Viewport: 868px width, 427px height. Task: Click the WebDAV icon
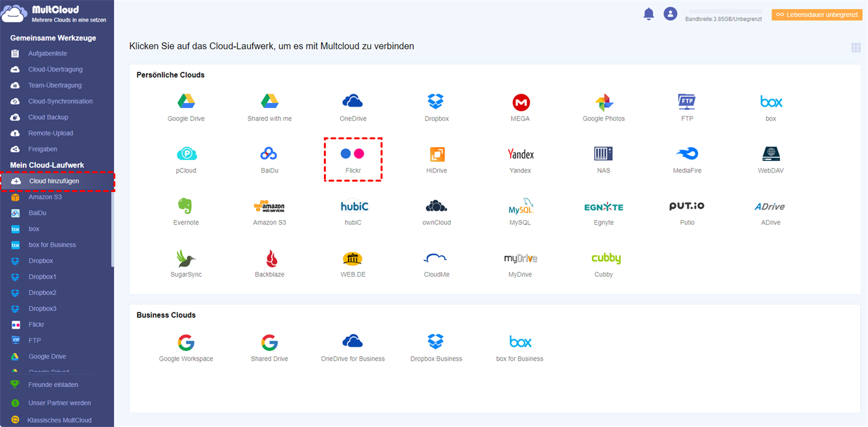coord(771,154)
